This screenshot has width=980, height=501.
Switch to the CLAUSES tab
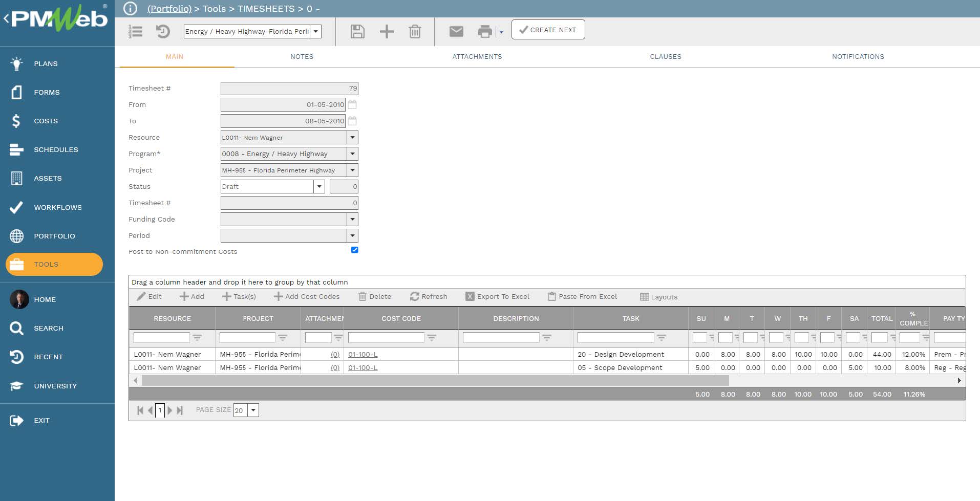pos(665,56)
